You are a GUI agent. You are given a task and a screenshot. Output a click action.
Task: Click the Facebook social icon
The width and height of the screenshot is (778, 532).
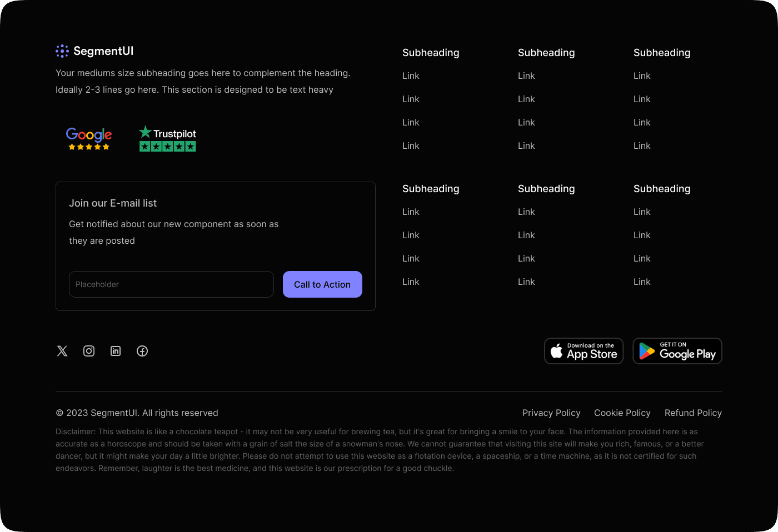tap(142, 350)
